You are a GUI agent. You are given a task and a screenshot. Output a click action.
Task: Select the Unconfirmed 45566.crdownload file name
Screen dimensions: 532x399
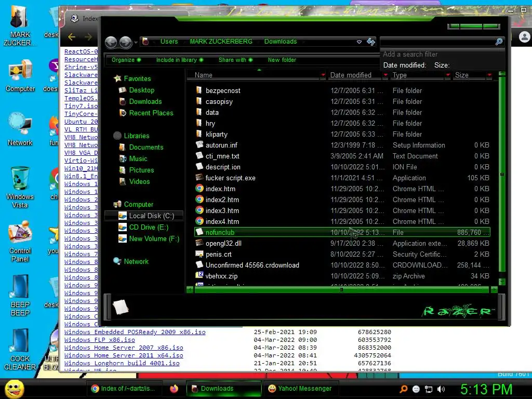[252, 265]
